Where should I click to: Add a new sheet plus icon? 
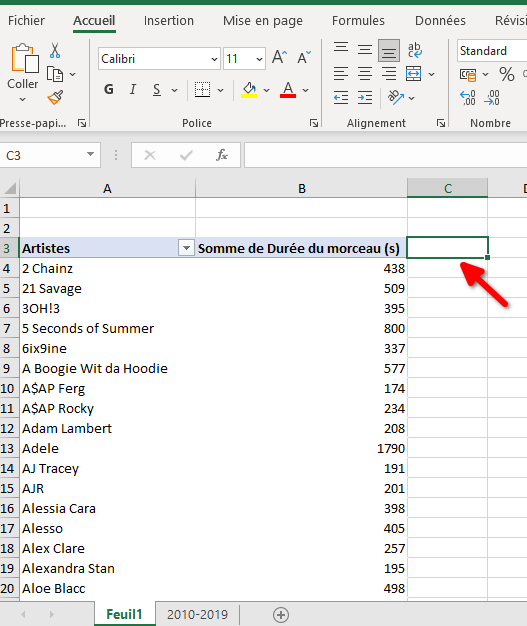(x=281, y=615)
